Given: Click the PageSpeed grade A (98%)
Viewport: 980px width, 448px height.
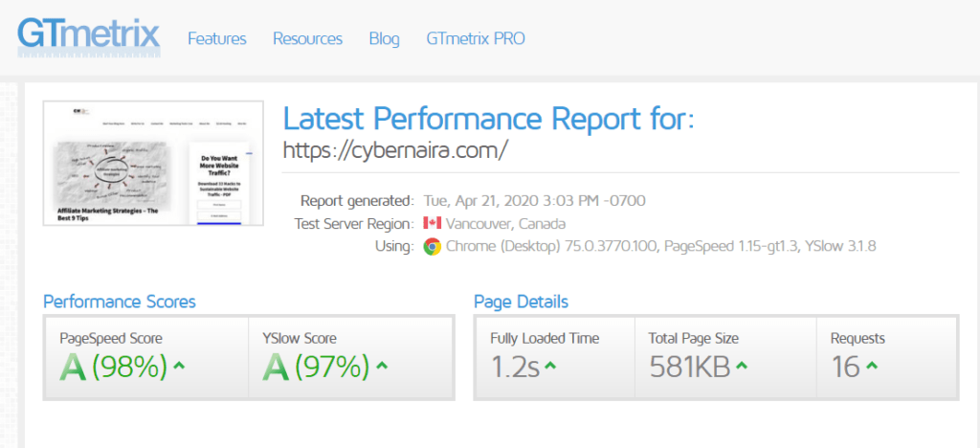Looking at the screenshot, I should [114, 367].
